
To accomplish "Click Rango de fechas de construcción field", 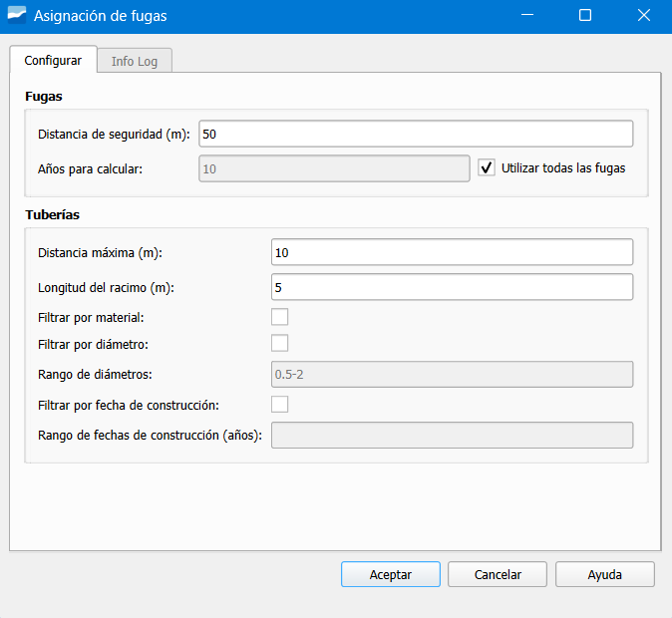I will point(452,436).
